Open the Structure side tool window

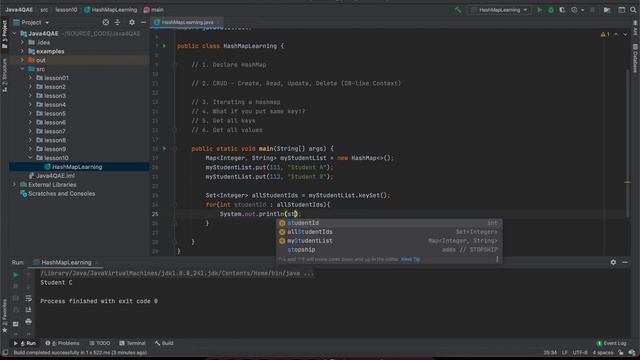click(4, 75)
